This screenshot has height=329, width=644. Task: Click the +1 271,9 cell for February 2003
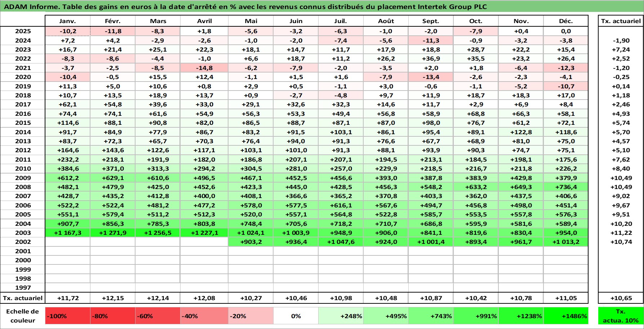tap(112, 233)
